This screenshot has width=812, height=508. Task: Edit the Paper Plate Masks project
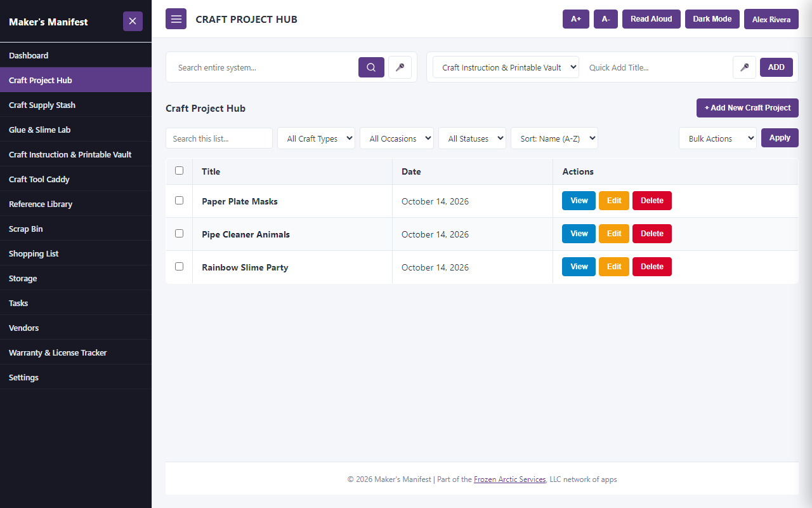point(614,200)
